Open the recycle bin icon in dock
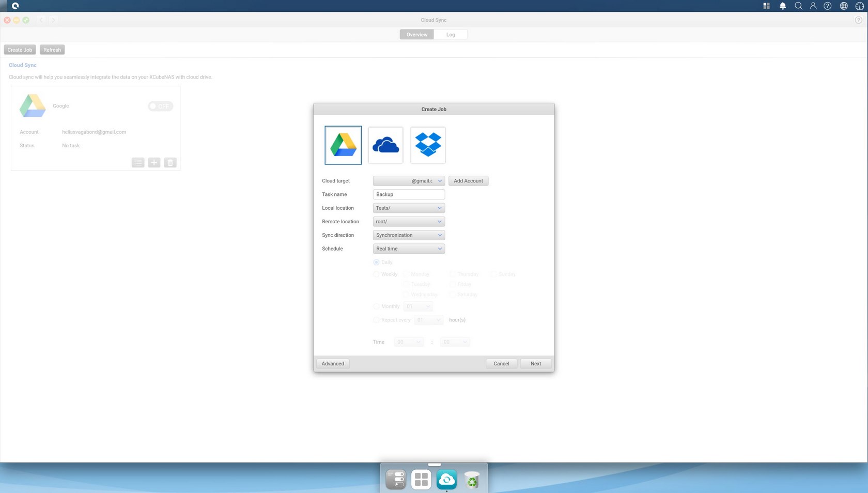 (472, 480)
